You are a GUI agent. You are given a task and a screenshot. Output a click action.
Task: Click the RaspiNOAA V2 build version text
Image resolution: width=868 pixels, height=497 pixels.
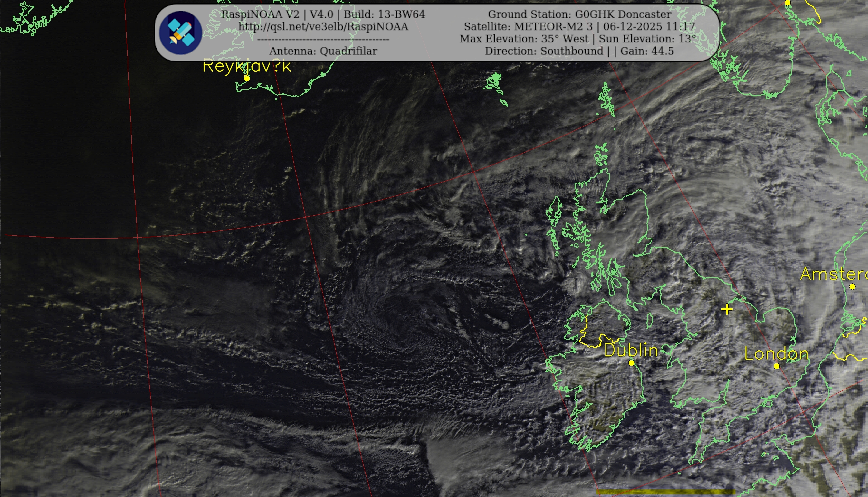click(323, 14)
